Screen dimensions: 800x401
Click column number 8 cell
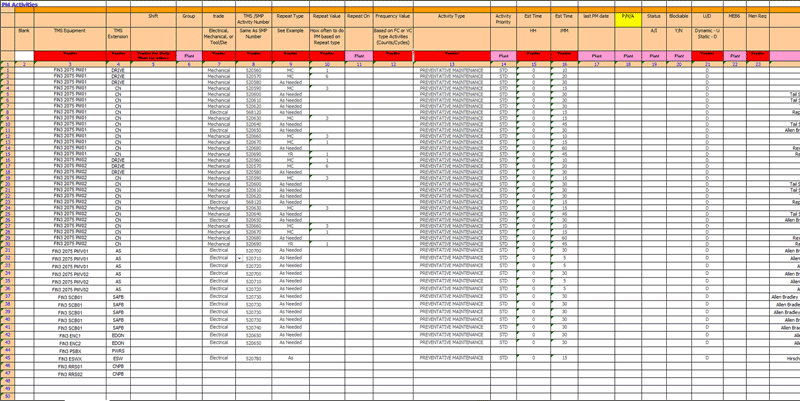click(253, 64)
